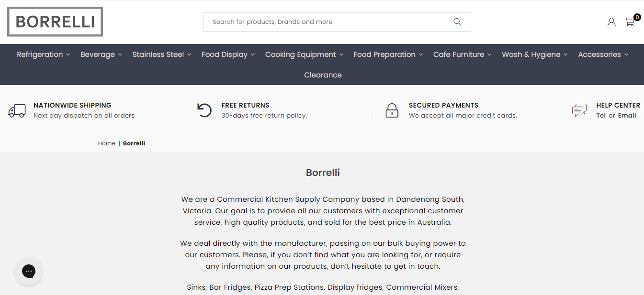
Task: Focus the product search input field
Action: pyautogui.click(x=326, y=22)
